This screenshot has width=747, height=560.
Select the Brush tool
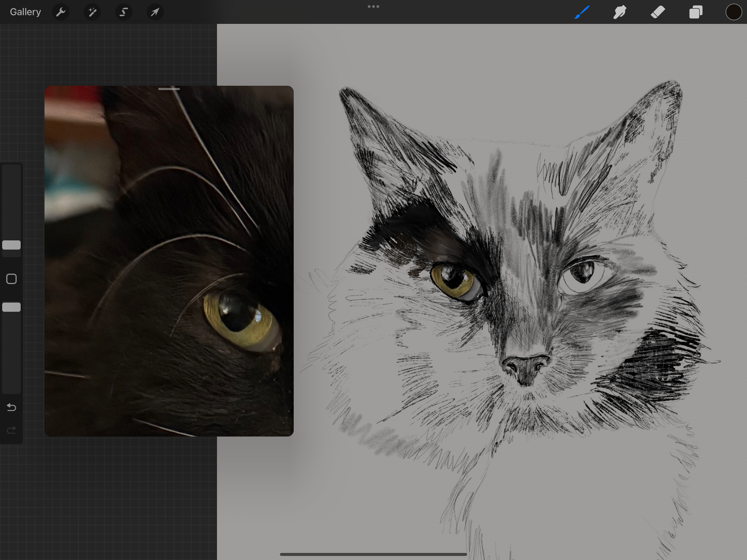pos(582,12)
